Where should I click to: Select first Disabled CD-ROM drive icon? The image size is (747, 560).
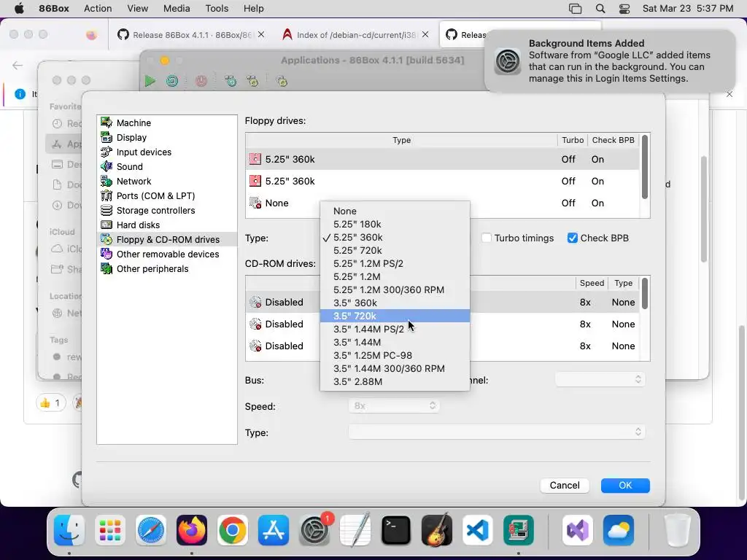(x=255, y=302)
